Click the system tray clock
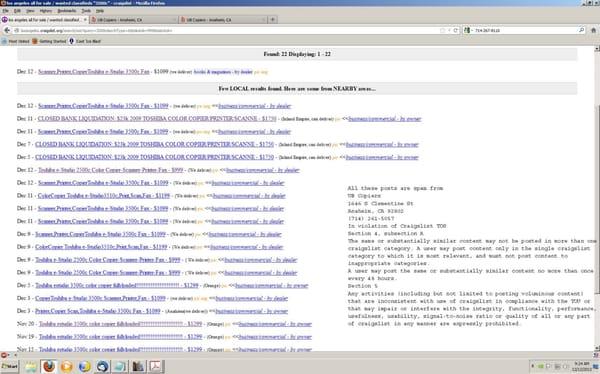Image resolution: width=600 pixels, height=374 pixels. pos(582,366)
